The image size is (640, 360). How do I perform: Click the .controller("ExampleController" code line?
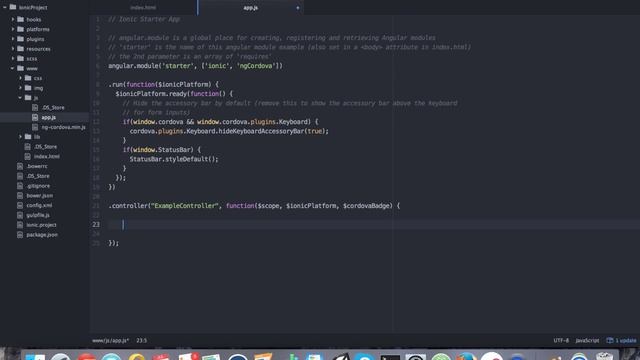tap(254, 206)
